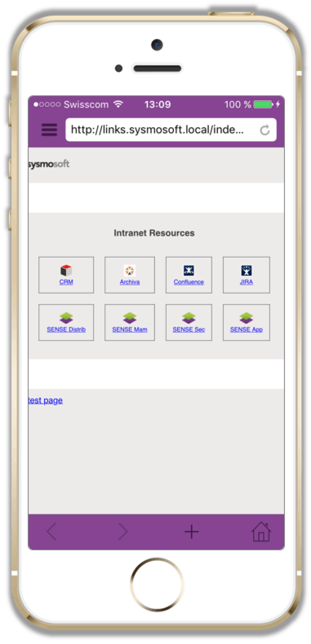Tap the battery indicator in status bar
Viewport: 311px width, 644px height.
pos(263,104)
